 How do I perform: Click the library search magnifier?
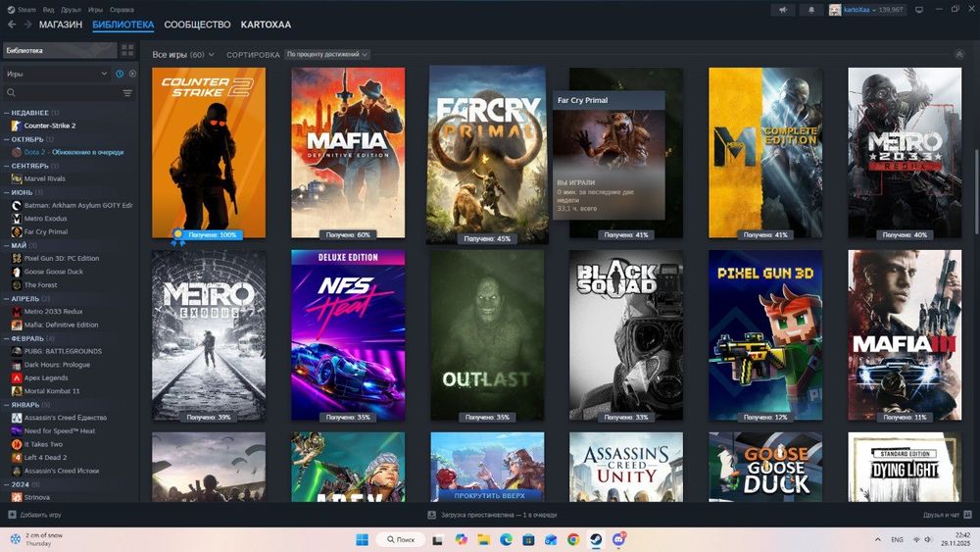(x=11, y=92)
